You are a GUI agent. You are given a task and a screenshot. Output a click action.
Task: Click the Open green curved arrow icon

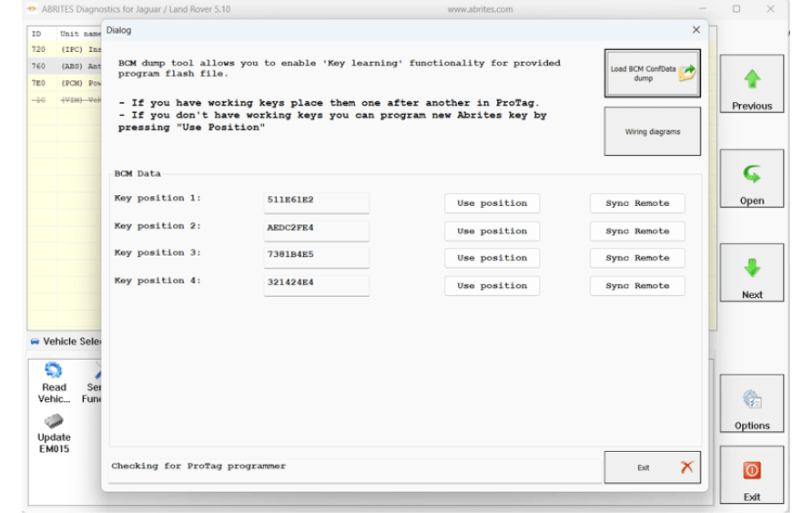(x=752, y=174)
